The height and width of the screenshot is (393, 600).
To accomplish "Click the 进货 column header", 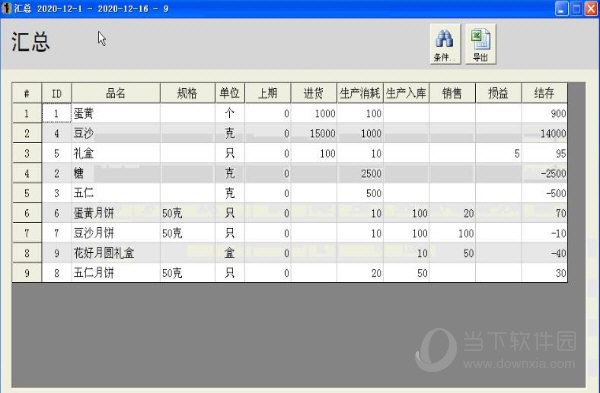I will point(314,93).
